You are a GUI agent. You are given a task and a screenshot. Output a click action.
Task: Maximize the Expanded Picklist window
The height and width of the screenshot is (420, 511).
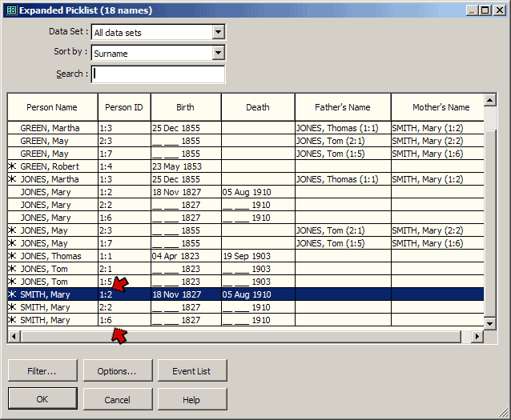tap(485, 10)
